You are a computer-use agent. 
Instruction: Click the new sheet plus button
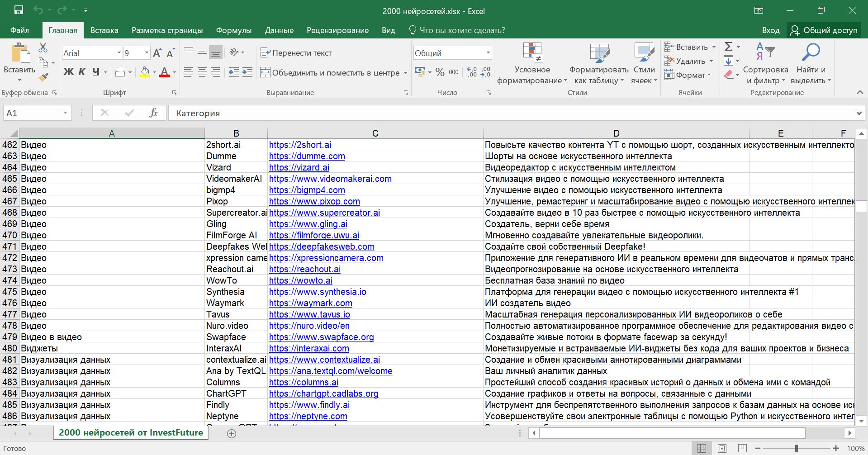point(232,434)
